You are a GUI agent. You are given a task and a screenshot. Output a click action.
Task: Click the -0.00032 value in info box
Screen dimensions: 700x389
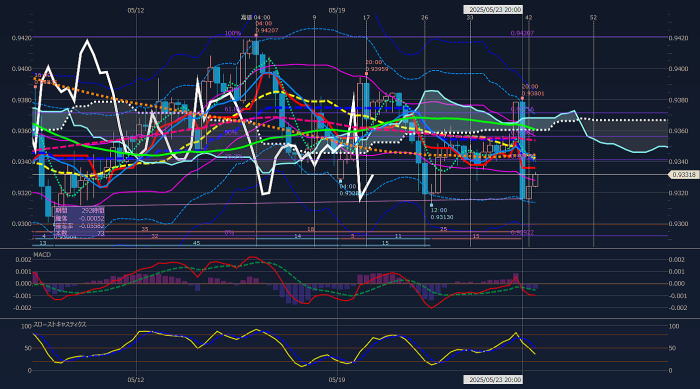(92, 218)
